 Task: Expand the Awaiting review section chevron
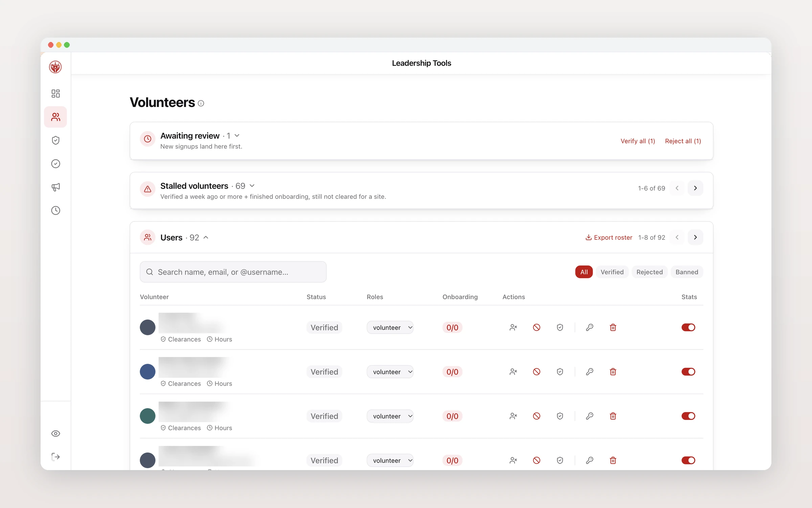(237, 135)
